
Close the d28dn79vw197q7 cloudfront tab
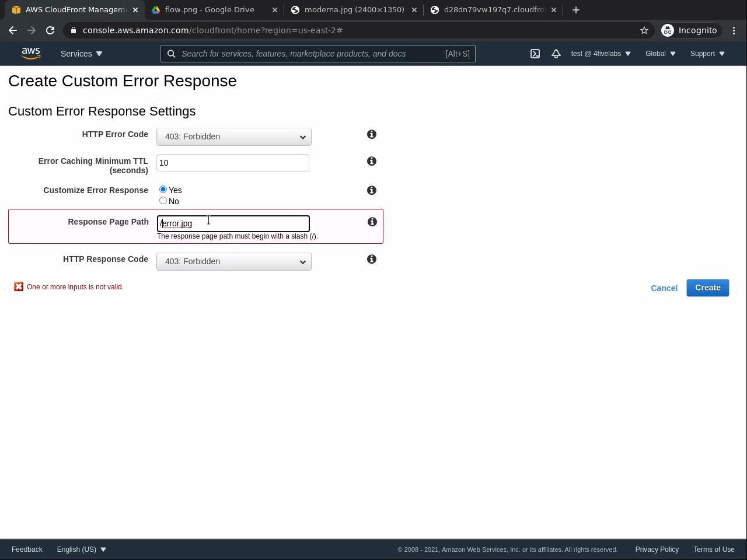click(554, 10)
